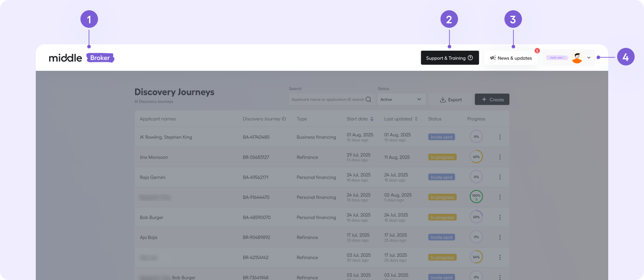Sort by Last updated column arrows

(416, 119)
